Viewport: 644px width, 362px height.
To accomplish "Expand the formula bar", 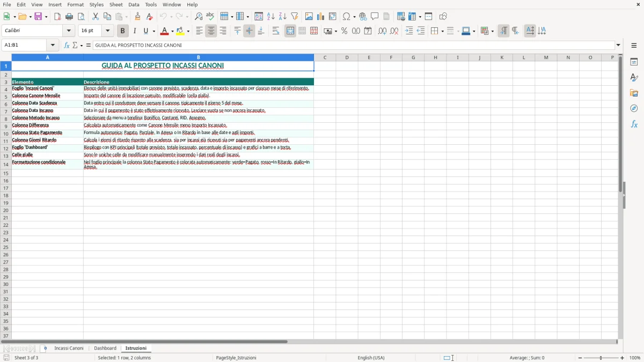I will click(618, 45).
